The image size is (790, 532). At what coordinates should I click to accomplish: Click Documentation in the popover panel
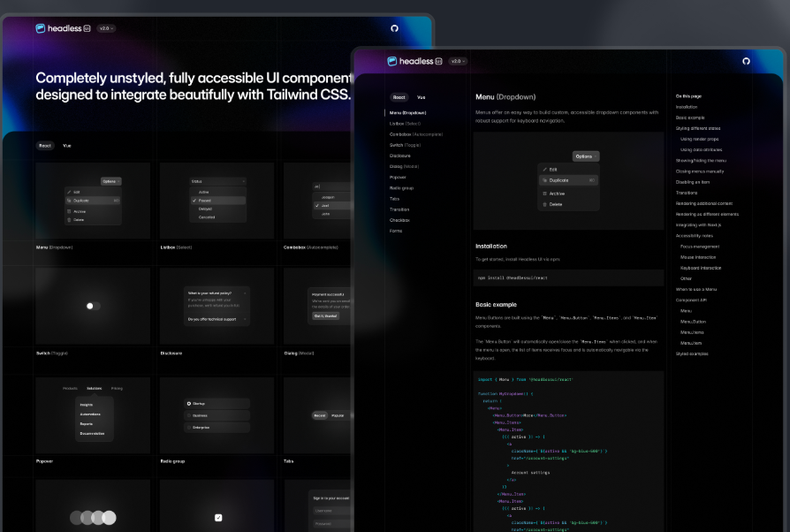(92, 433)
